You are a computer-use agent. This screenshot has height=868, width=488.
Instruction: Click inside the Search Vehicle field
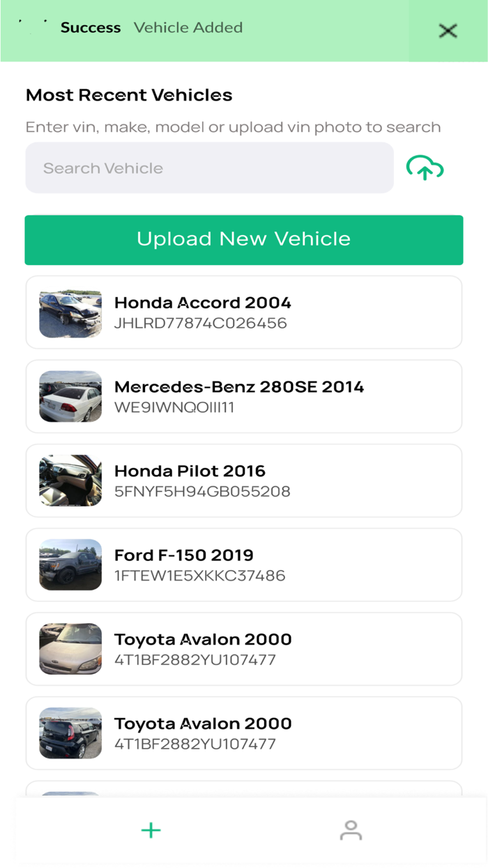[x=209, y=167]
